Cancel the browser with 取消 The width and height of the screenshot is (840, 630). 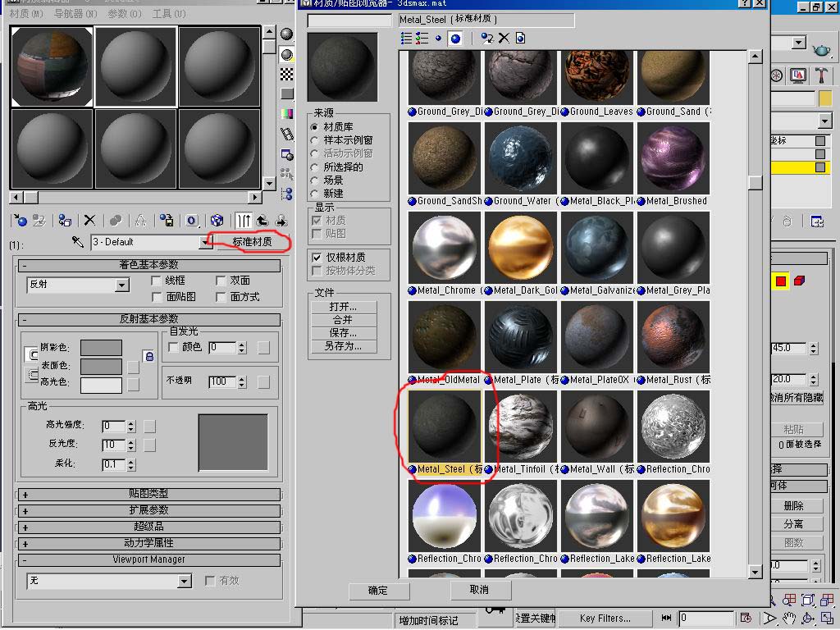(x=479, y=590)
